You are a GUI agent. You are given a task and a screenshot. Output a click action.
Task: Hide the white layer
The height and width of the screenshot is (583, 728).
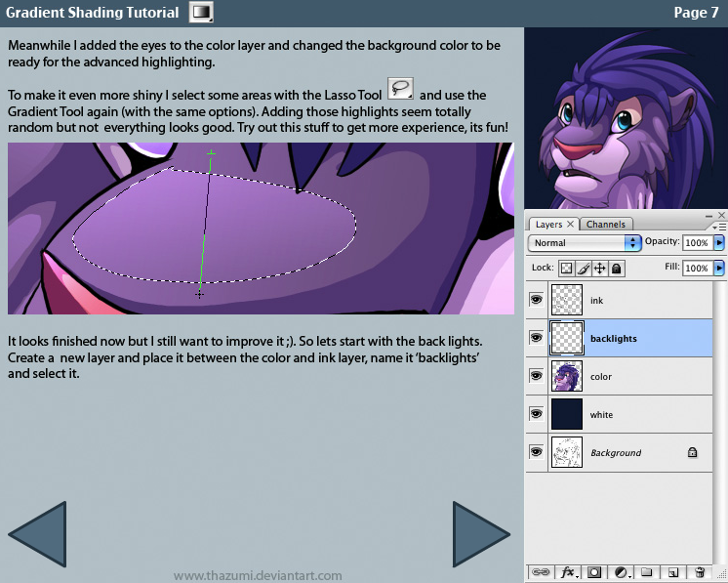[537, 414]
